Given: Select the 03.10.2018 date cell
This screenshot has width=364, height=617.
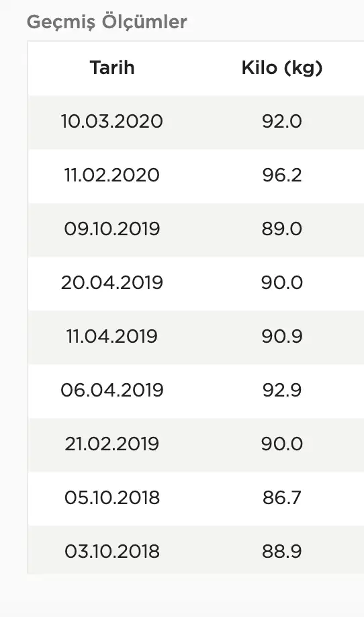Looking at the screenshot, I should pyautogui.click(x=112, y=551).
